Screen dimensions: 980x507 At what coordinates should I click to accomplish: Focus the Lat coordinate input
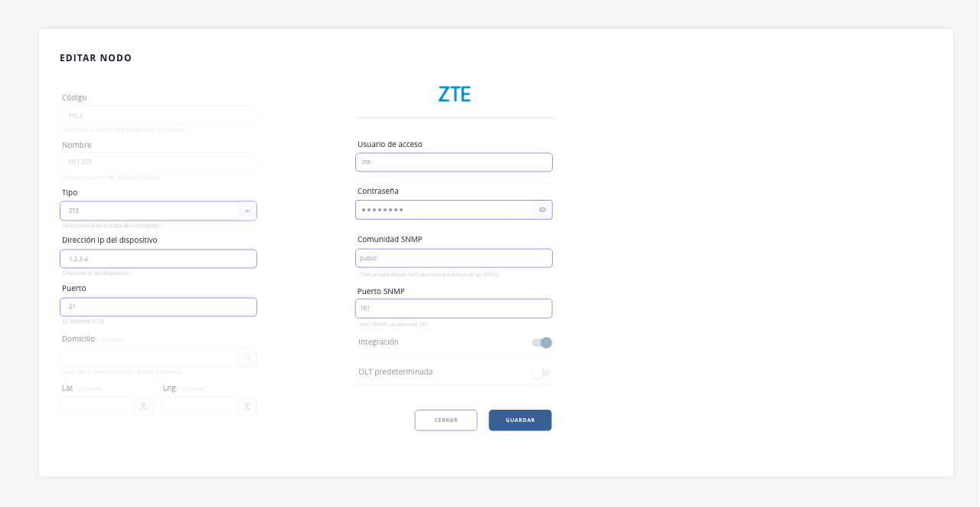pos(97,406)
